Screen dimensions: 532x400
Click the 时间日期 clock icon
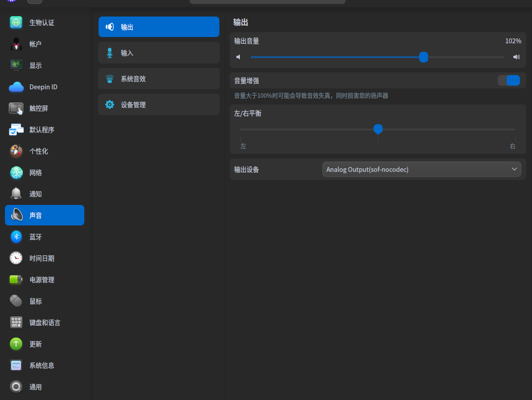(x=16, y=258)
